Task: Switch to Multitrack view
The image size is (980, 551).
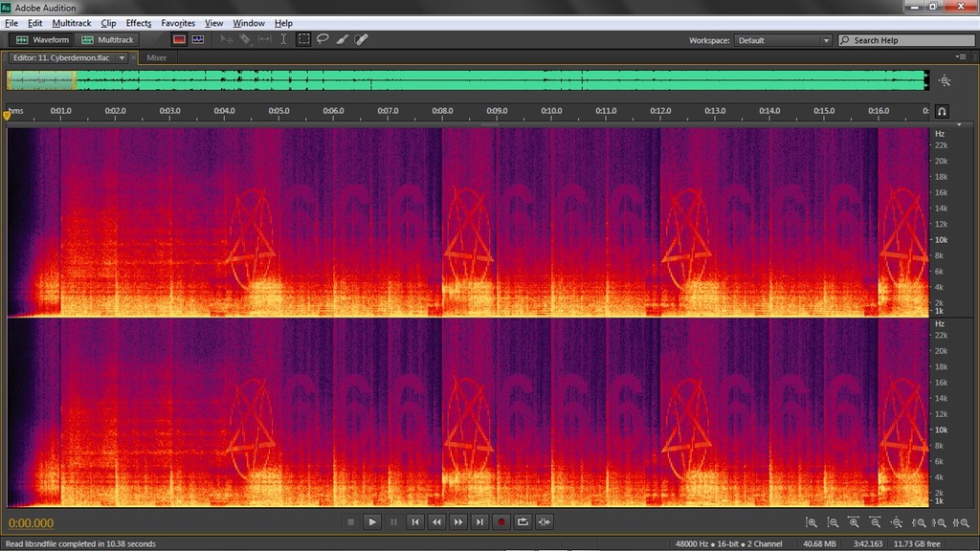Action: [107, 39]
